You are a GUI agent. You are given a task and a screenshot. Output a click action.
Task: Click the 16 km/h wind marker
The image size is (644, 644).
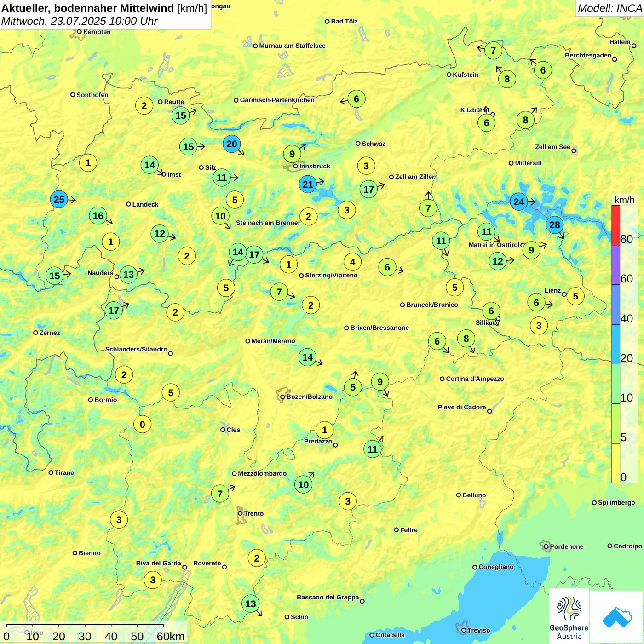(98, 216)
